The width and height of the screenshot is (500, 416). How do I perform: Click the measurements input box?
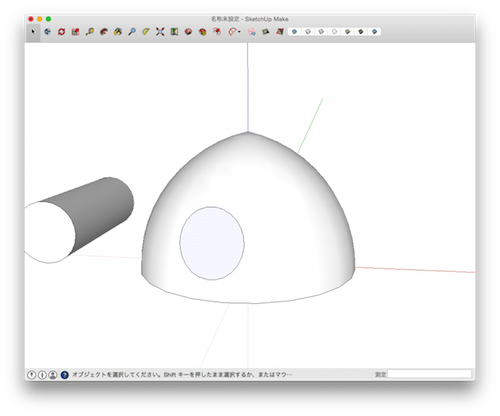[430, 374]
